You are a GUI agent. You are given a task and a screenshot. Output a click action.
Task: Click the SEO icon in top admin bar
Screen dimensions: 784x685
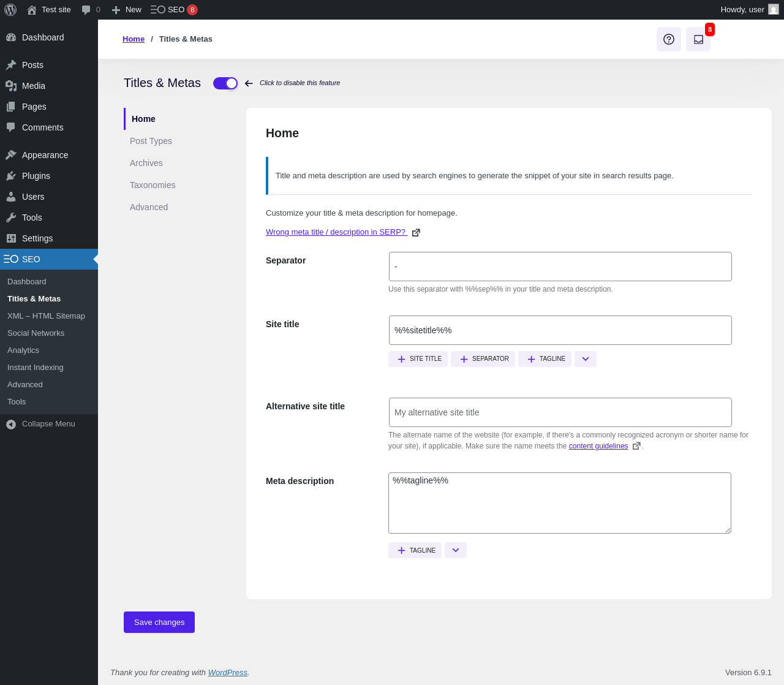[x=158, y=10]
